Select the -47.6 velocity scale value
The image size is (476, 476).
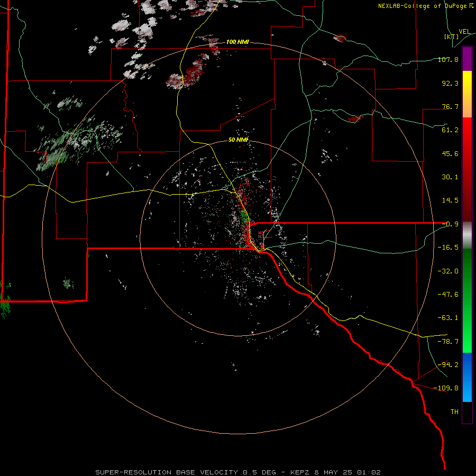(448, 295)
